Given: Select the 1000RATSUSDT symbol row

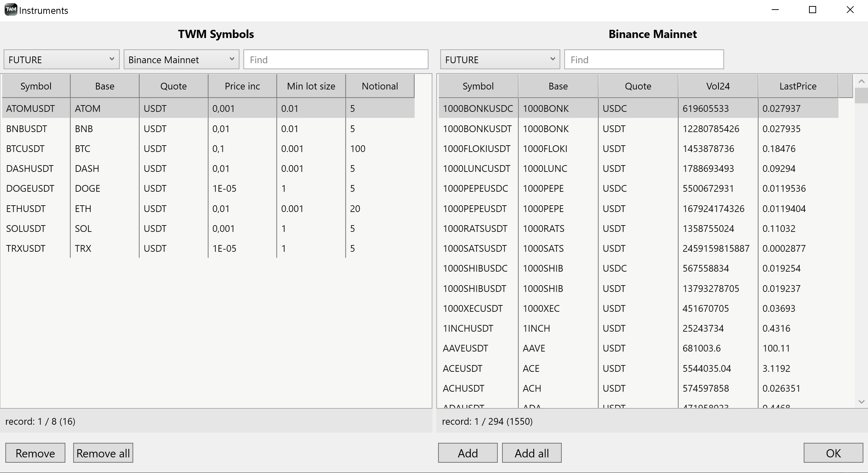Looking at the screenshot, I should click(638, 228).
